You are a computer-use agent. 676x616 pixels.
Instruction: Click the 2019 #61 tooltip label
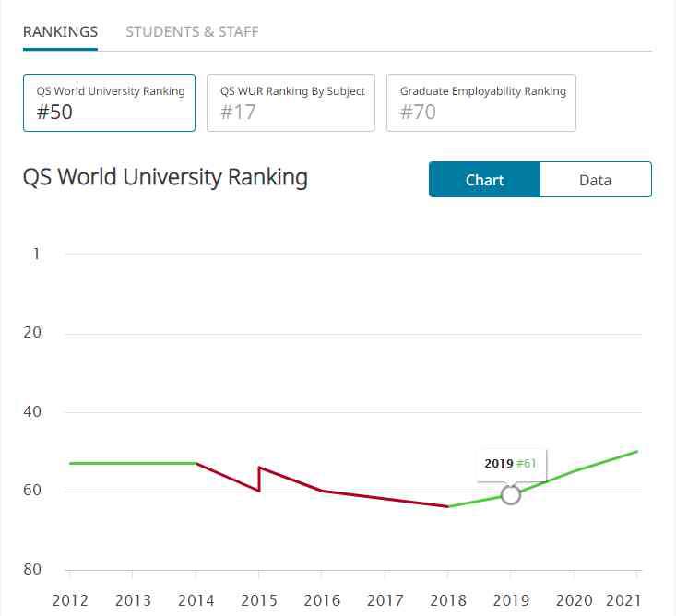pyautogui.click(x=511, y=464)
